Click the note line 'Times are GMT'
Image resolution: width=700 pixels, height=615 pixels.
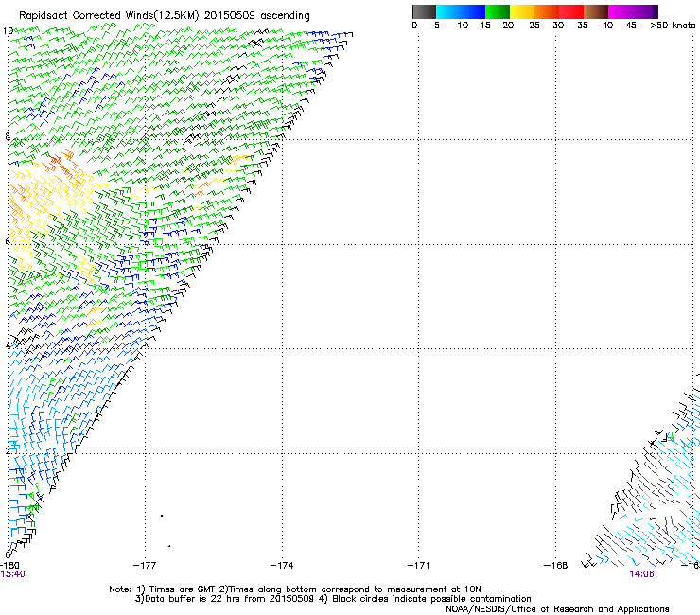183,589
